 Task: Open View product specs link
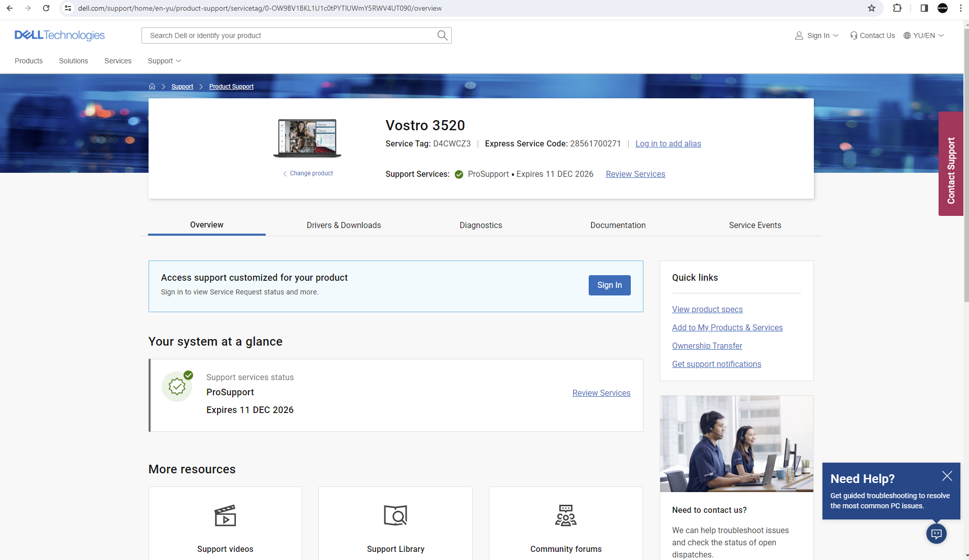tap(707, 310)
